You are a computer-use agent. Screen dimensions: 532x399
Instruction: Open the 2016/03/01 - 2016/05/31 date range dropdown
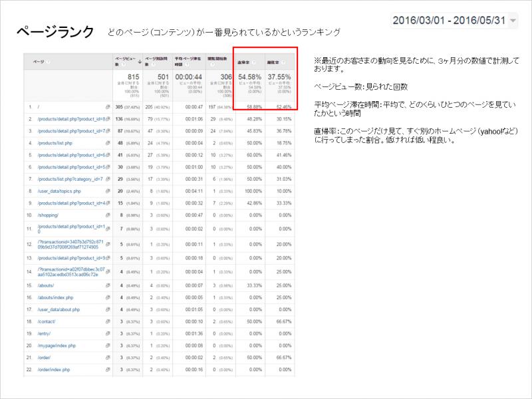(x=454, y=21)
